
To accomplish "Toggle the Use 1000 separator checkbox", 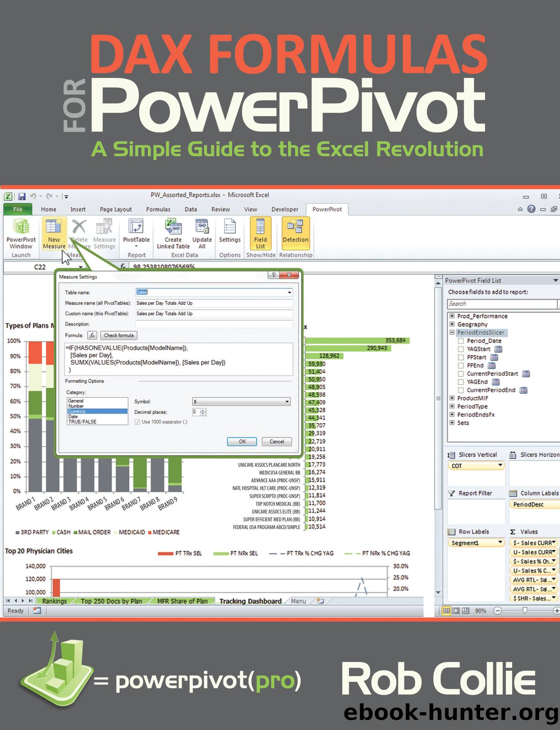I will click(137, 422).
